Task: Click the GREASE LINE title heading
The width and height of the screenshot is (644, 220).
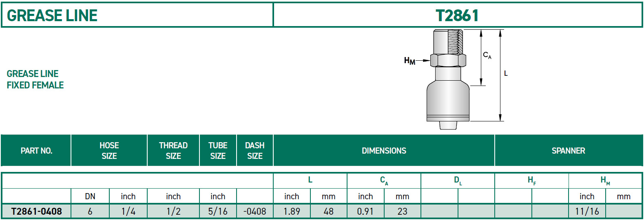Action: click(x=52, y=15)
